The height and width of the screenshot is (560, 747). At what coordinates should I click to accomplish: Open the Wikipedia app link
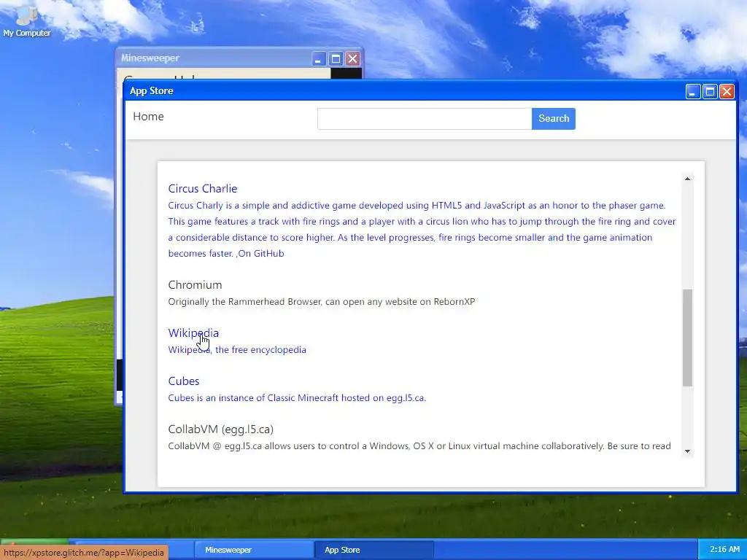[193, 332]
